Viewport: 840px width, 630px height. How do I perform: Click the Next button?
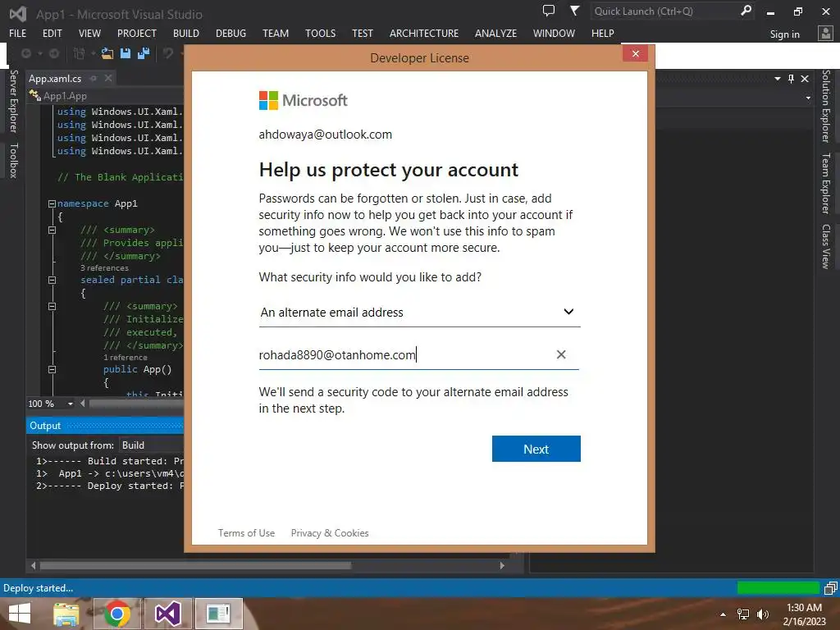tap(536, 449)
